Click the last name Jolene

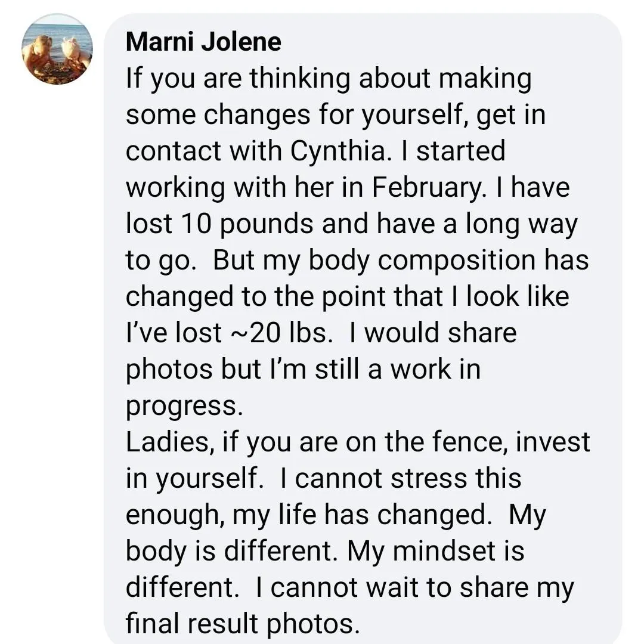point(241,42)
